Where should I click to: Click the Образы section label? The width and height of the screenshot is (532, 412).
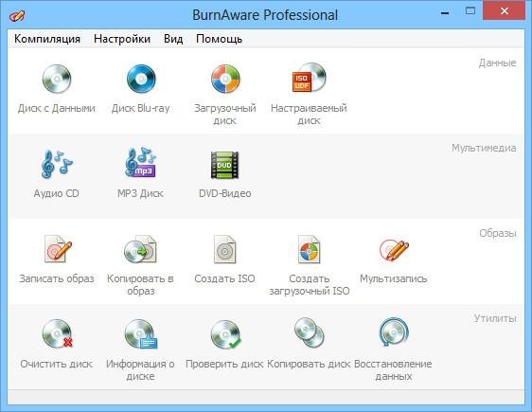tap(498, 234)
